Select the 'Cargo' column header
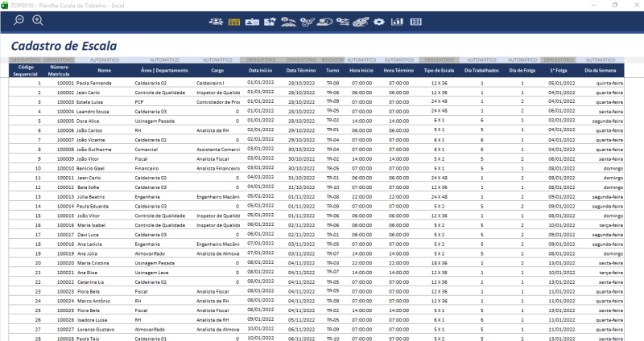 [218, 71]
